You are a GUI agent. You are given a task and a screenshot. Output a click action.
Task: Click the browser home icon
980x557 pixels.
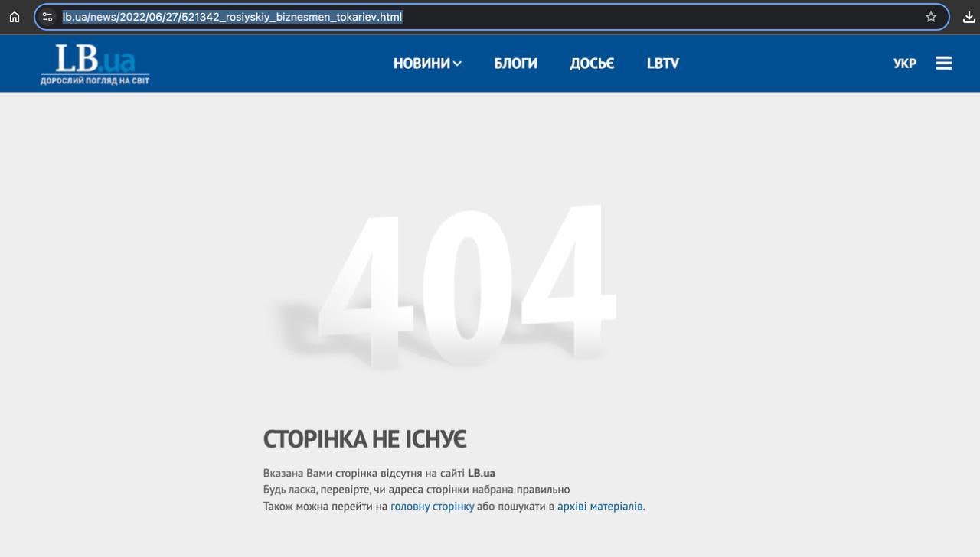click(15, 17)
